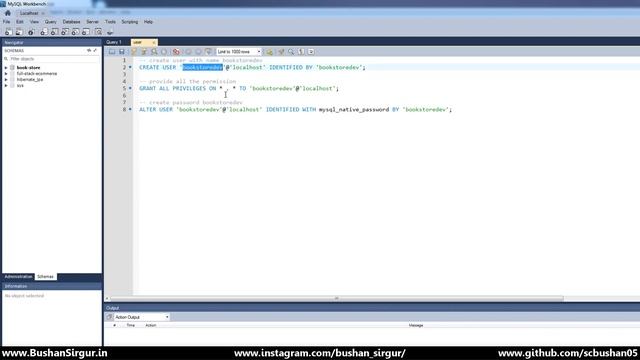Open the Server menu
The image size is (640, 360).
coord(92,22)
